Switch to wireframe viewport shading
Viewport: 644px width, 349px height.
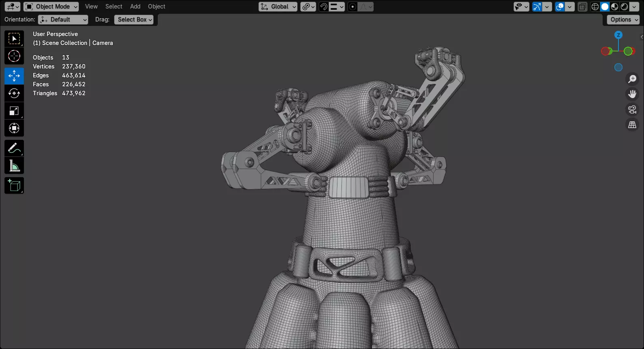595,6
